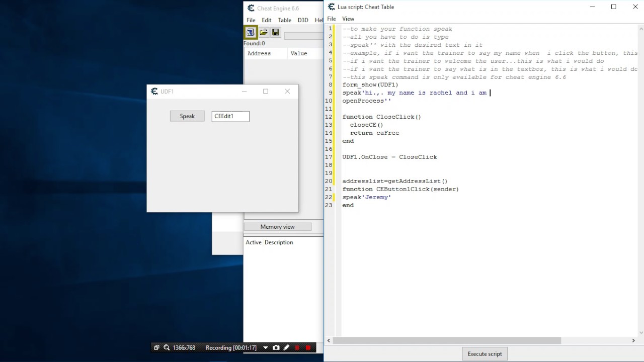Take a screenshot with the recorder camera icon
Viewport: 644px width, 362px height.
(x=276, y=347)
